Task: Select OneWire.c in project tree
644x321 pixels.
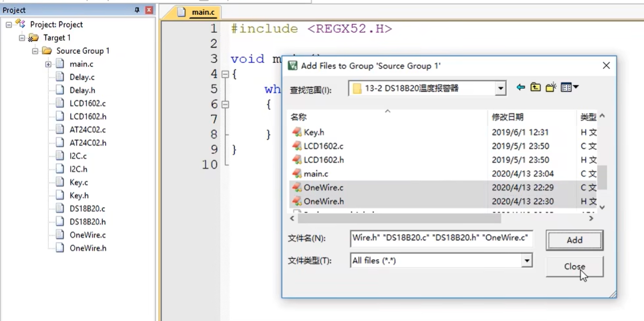Action: click(88, 235)
